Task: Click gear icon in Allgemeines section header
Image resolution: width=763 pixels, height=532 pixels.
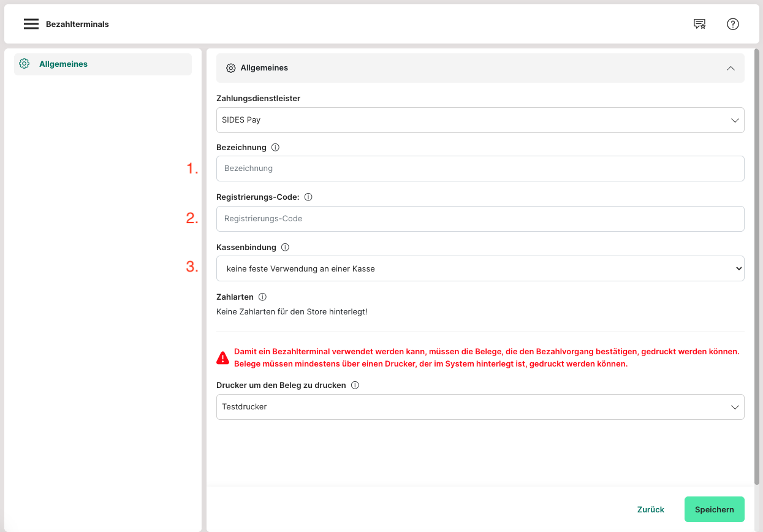Action: point(231,68)
